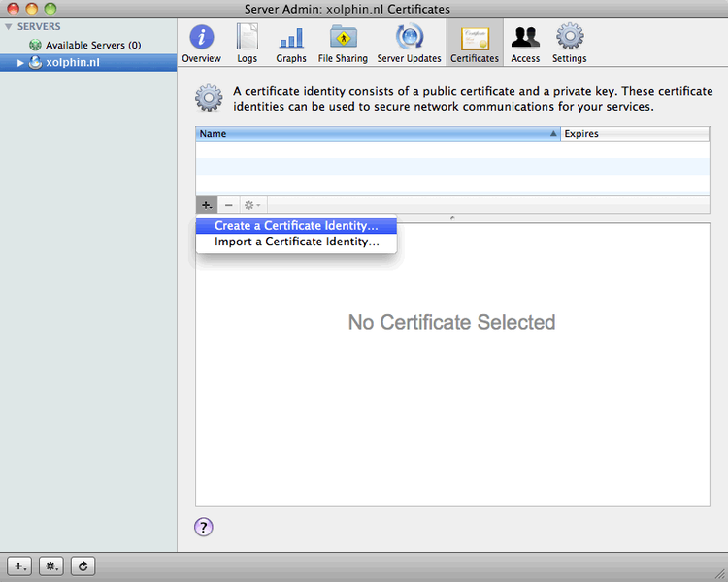728x582 pixels.
Task: Zoom the Server Admin window
Action: 50,9
